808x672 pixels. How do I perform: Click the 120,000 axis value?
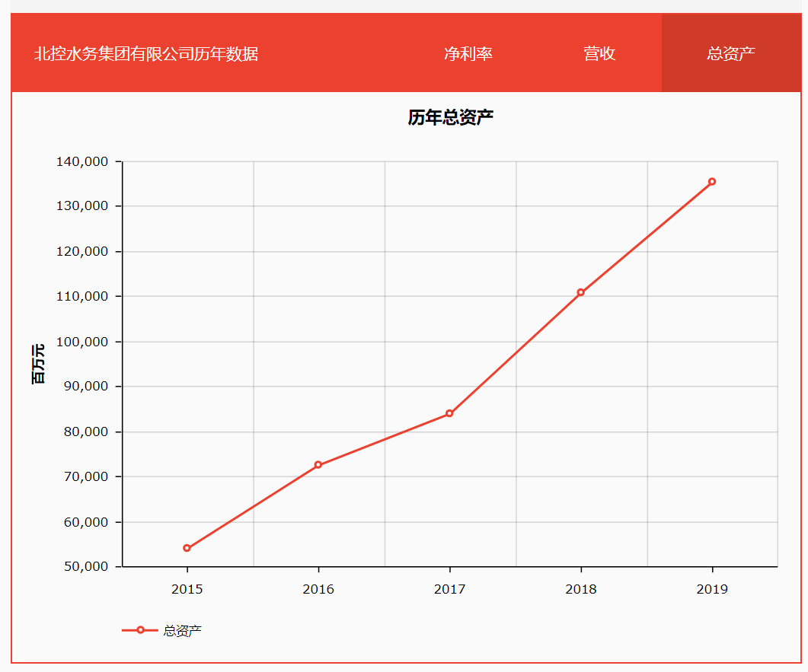82,251
